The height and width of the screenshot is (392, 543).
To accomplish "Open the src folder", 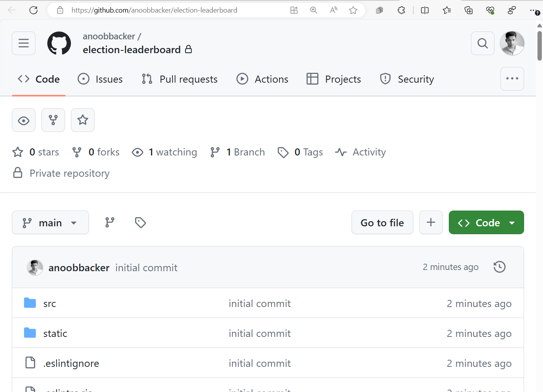I will pyautogui.click(x=50, y=303).
